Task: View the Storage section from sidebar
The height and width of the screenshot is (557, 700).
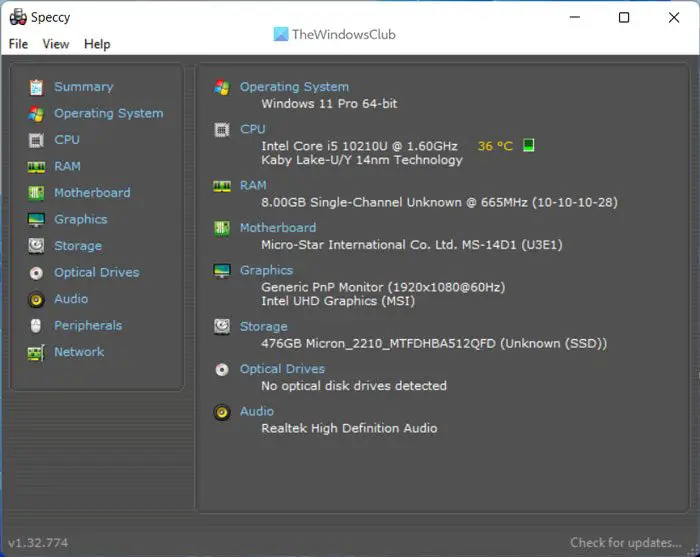Action: click(x=78, y=246)
